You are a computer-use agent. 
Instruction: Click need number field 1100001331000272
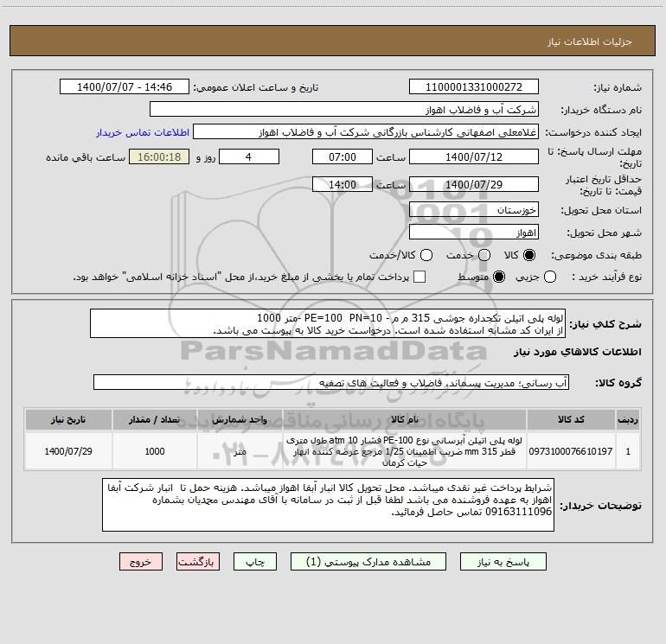474,87
